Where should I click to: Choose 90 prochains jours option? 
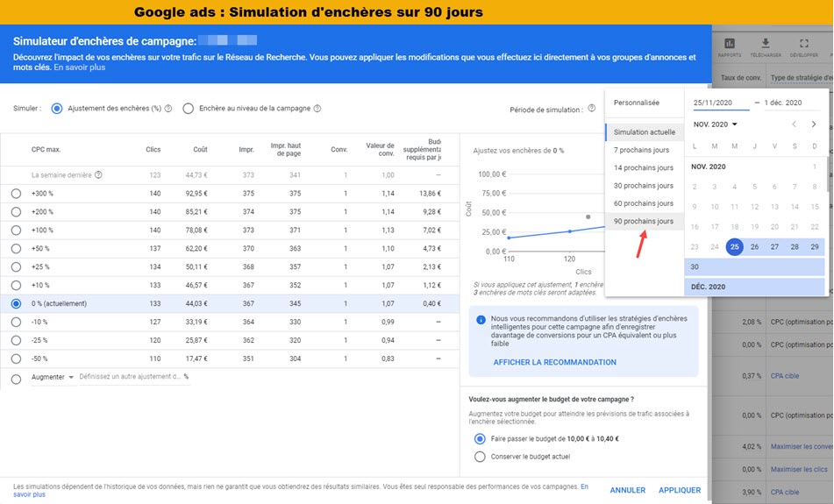click(644, 221)
